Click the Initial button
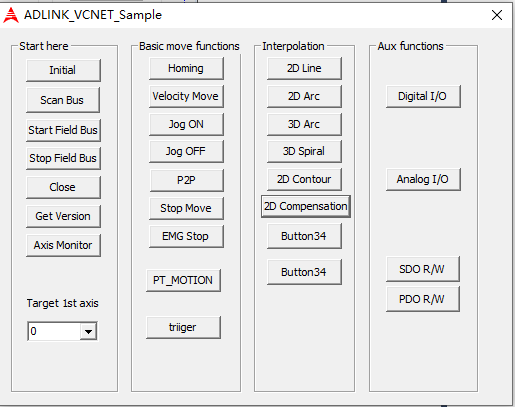The height and width of the screenshot is (407, 515). [x=63, y=70]
